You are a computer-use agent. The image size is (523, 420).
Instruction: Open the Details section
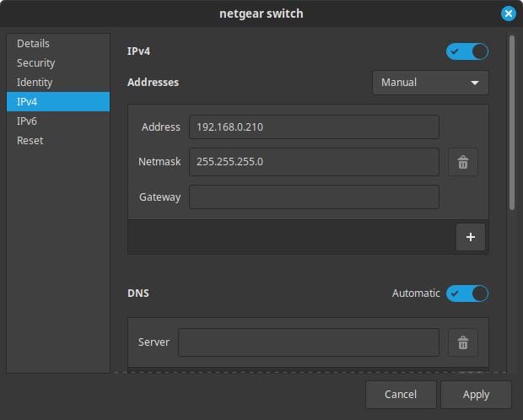58,44
